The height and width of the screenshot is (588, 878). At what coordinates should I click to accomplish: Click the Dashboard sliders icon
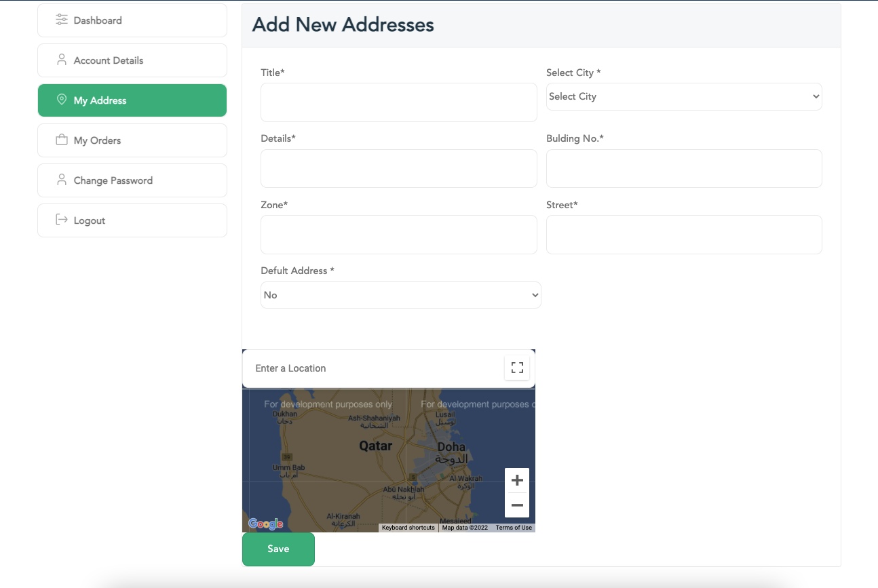tap(62, 20)
